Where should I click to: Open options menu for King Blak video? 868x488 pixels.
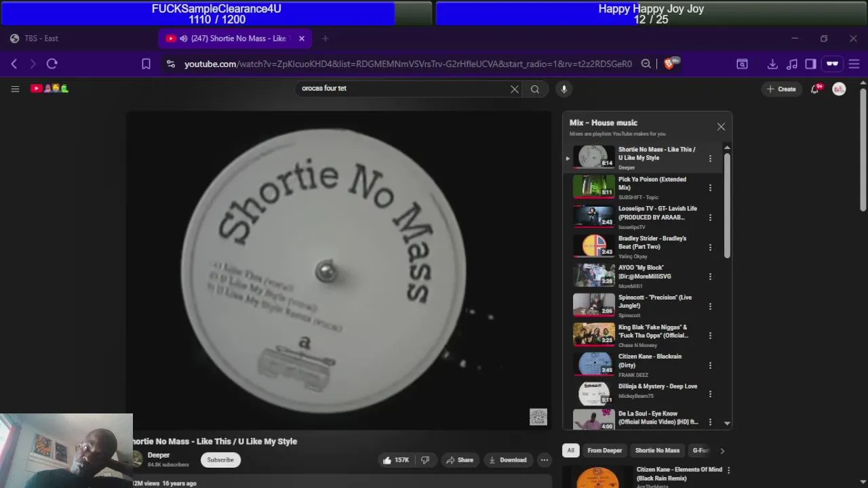coord(710,335)
